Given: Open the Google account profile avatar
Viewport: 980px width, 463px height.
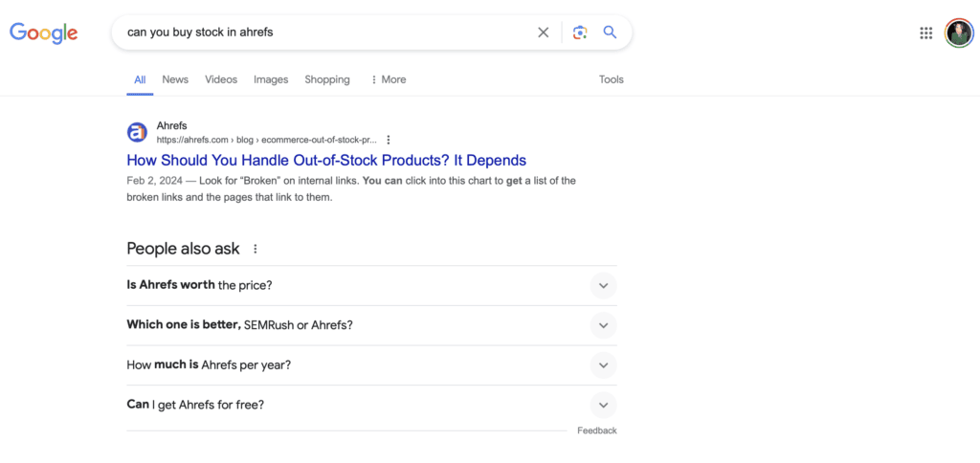Looking at the screenshot, I should (959, 33).
